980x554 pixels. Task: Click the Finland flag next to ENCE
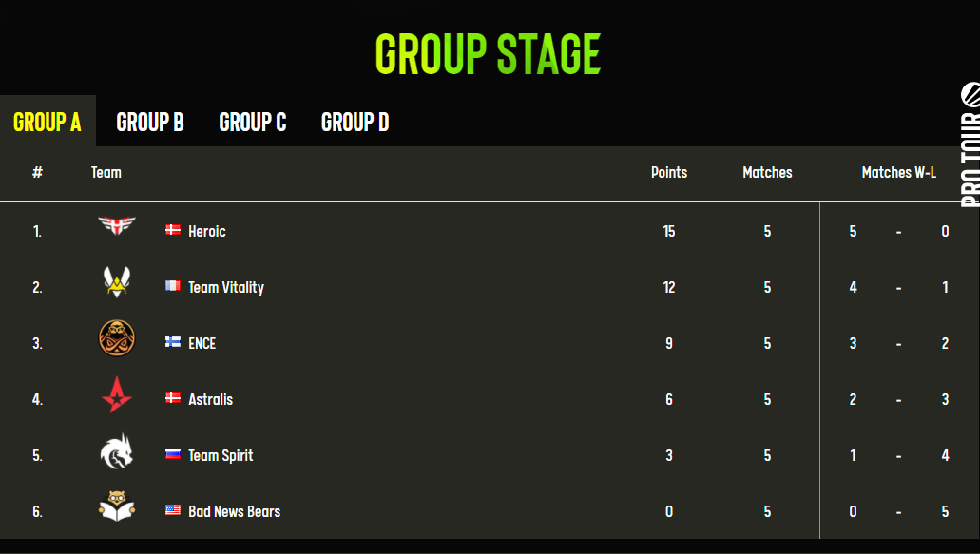[x=172, y=342]
